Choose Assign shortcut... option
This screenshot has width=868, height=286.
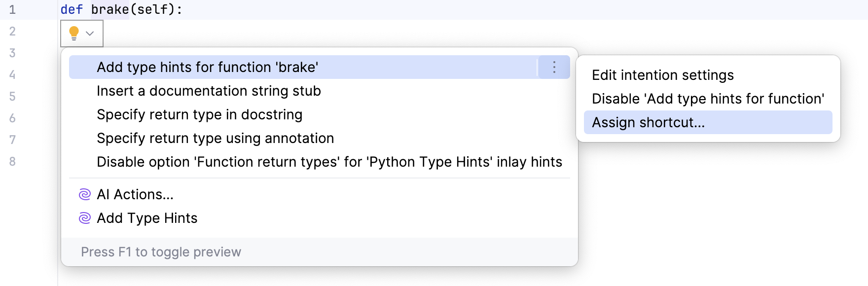pos(648,122)
